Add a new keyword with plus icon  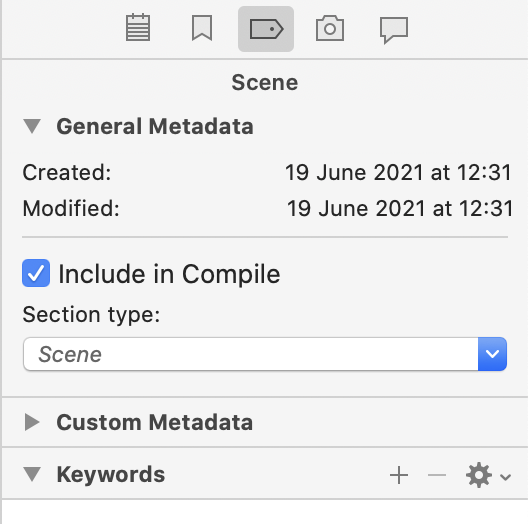point(399,475)
